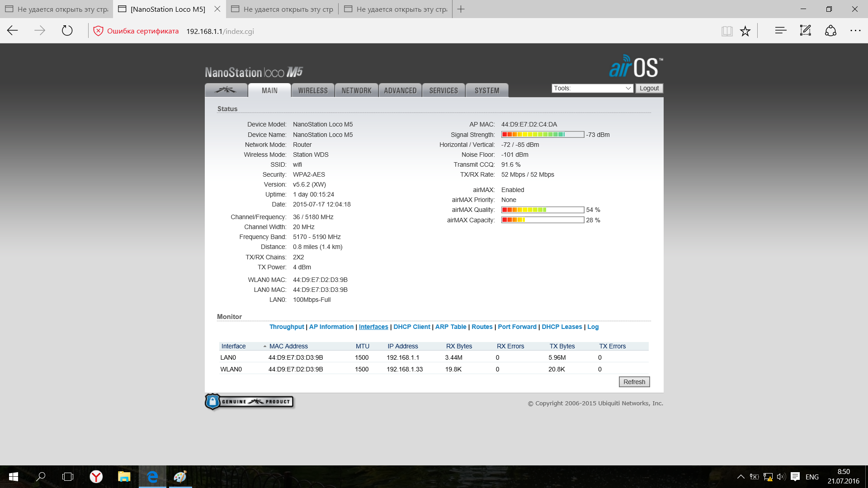Open Yandex browser from taskbar
The width and height of the screenshot is (868, 488).
click(96, 477)
